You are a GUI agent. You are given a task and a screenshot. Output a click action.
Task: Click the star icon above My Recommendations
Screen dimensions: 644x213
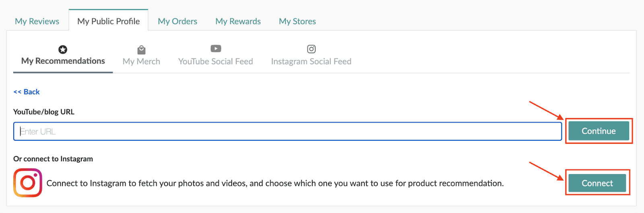63,49
